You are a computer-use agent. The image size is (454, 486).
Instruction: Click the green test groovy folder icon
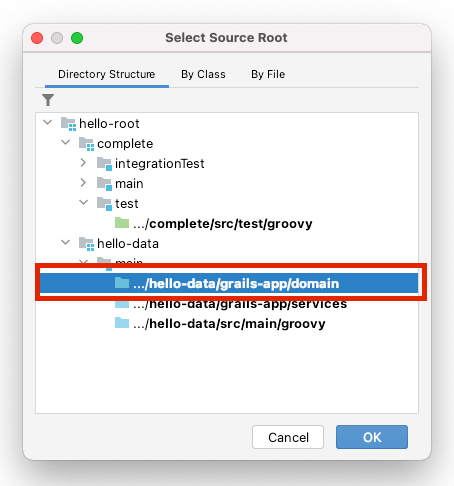(122, 223)
